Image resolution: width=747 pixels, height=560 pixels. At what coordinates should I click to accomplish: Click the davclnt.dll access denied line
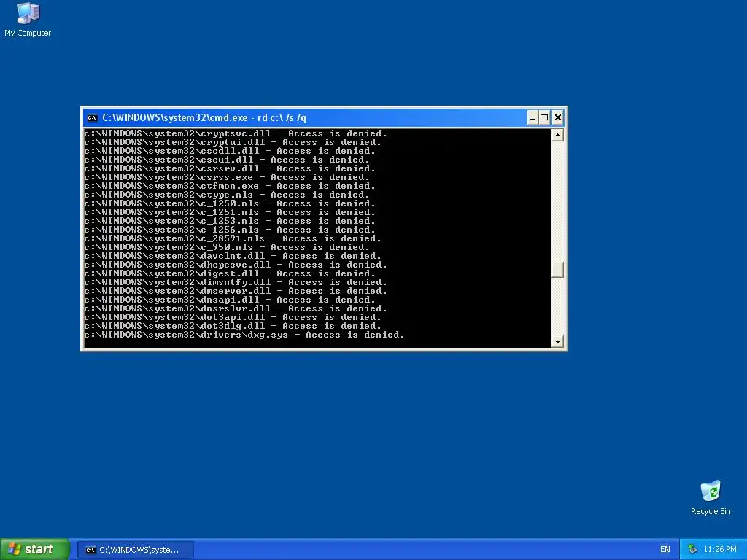point(233,256)
